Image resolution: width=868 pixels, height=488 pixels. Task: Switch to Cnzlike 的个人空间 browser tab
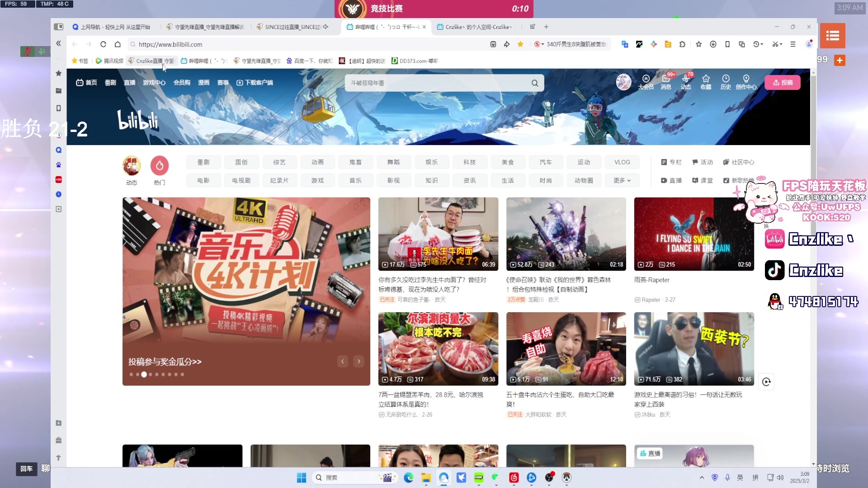point(476,27)
